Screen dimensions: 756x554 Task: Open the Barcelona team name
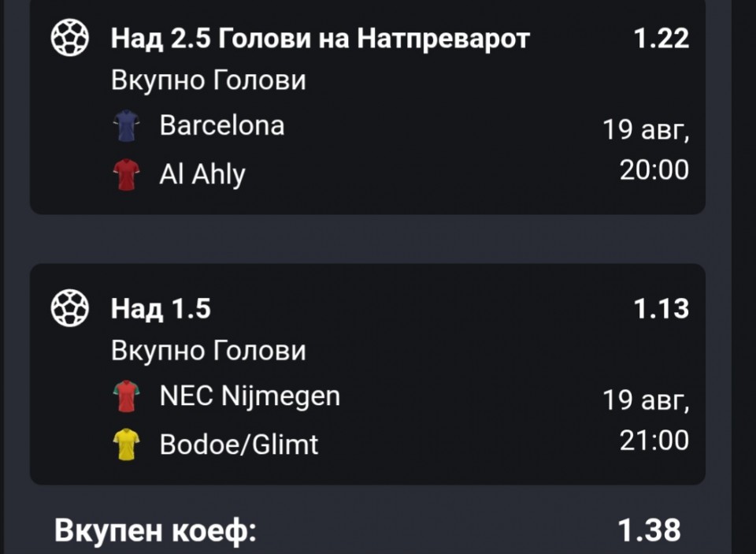[x=222, y=125]
